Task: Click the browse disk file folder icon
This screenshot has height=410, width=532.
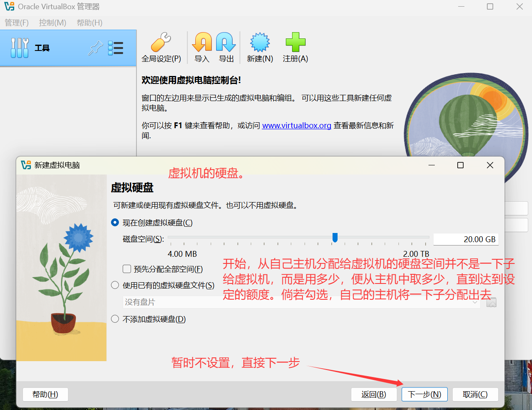Action: 492,302
